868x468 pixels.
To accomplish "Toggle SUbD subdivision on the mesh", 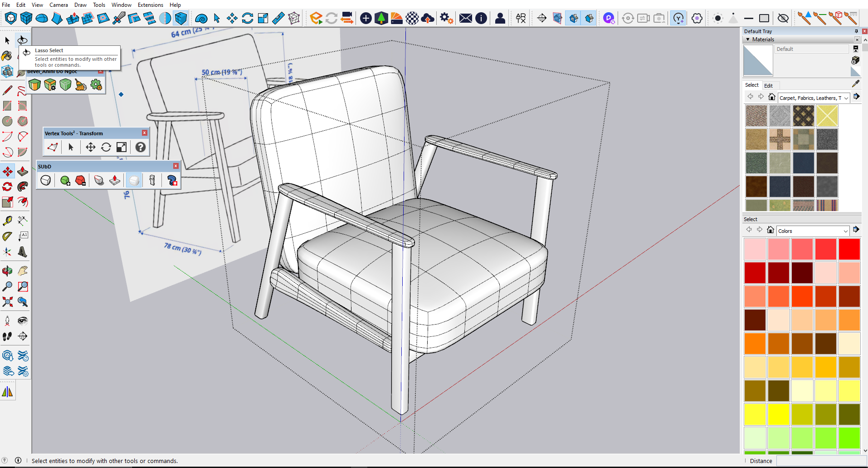I will (x=45, y=181).
